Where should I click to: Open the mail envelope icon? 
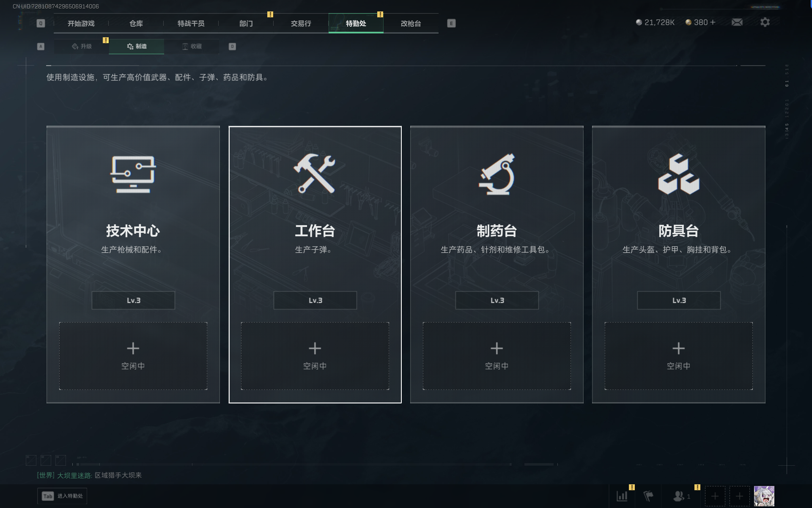(x=737, y=22)
